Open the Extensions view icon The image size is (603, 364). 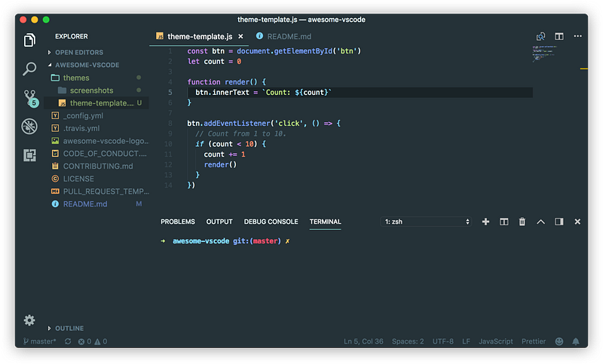29,155
